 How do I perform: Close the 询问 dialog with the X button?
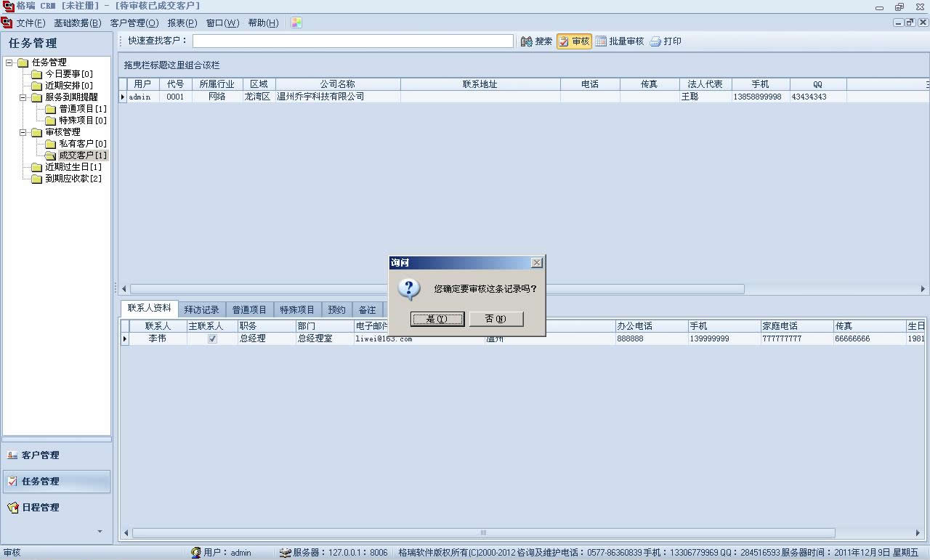tap(536, 262)
